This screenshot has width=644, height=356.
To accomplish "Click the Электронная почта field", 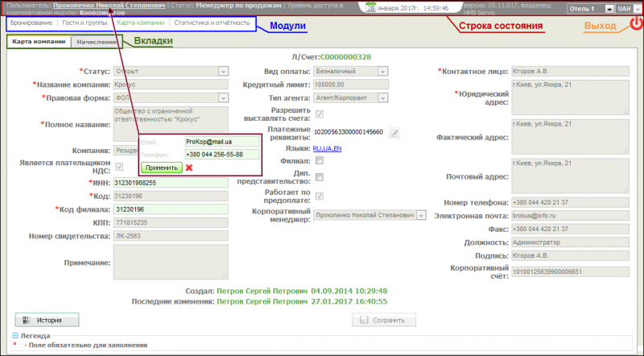I will click(570, 215).
